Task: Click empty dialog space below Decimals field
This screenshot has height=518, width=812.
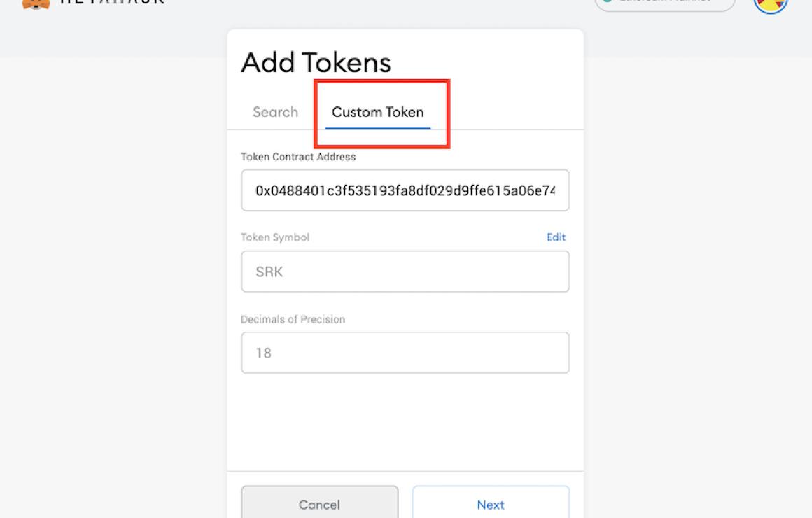Action: tap(405, 422)
